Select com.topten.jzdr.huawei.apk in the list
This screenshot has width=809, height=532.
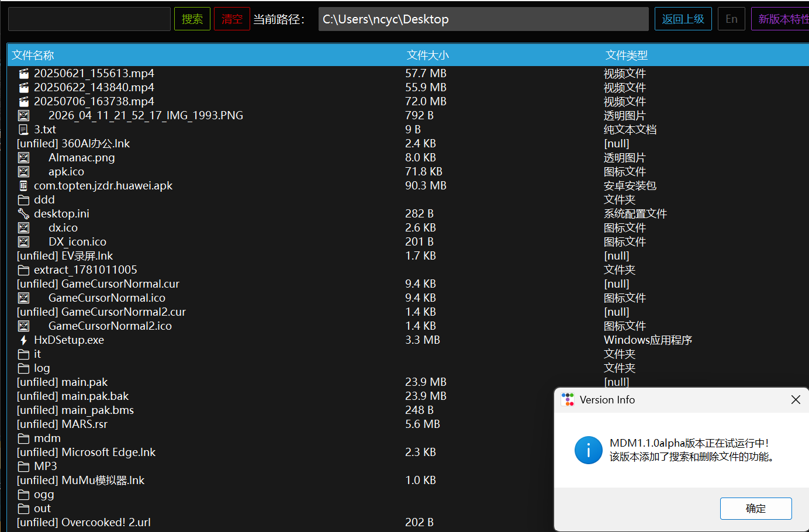[103, 186]
